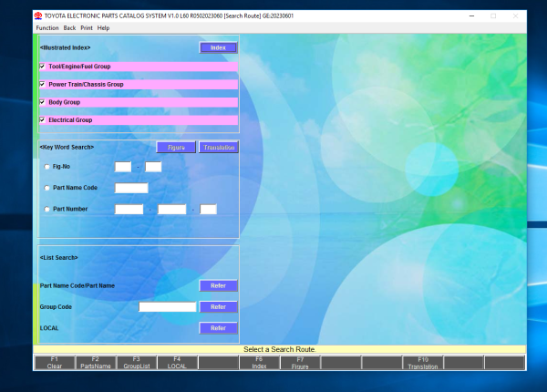The height and width of the screenshot is (392, 547).
Task: Select the Fig-No radio button
Action: (46, 167)
